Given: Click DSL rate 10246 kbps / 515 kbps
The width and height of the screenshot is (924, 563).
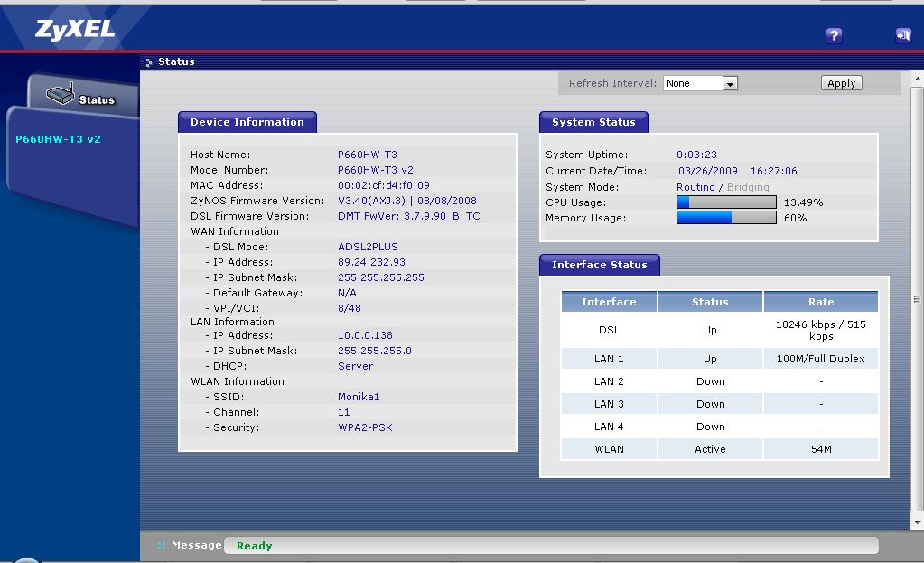Looking at the screenshot, I should (x=821, y=330).
